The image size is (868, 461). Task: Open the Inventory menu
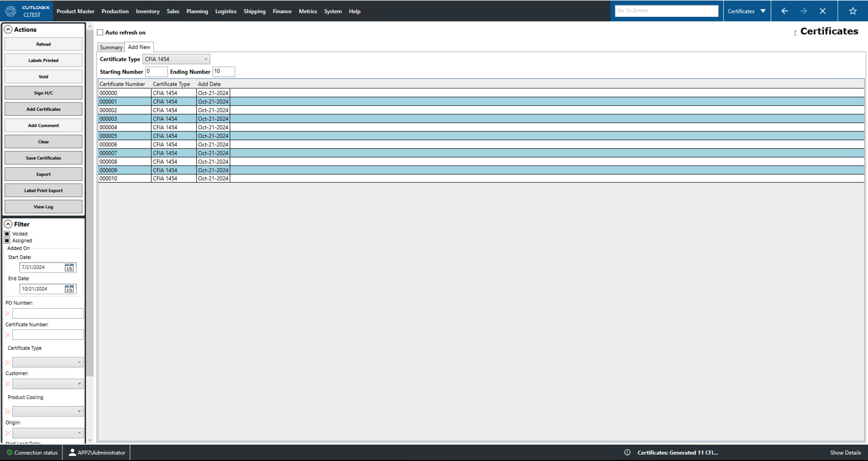click(x=147, y=11)
